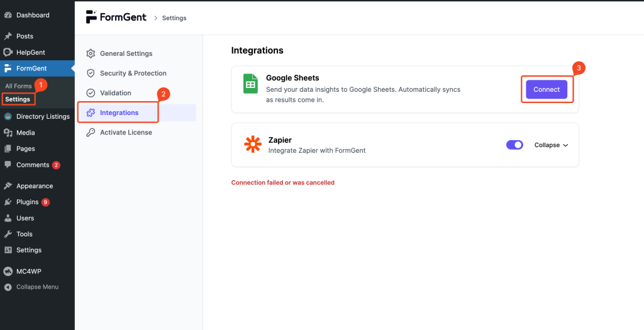Open WordPress Settings below Tools
644x330 pixels.
(37, 250)
